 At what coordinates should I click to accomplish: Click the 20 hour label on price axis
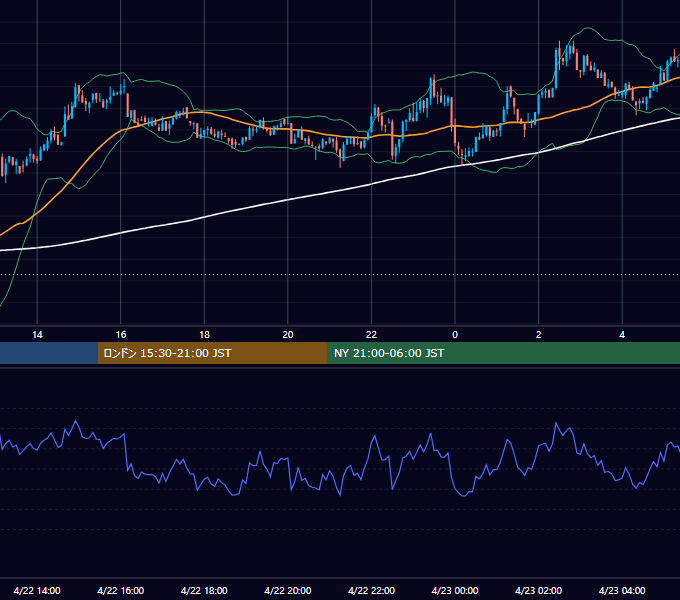(x=288, y=335)
